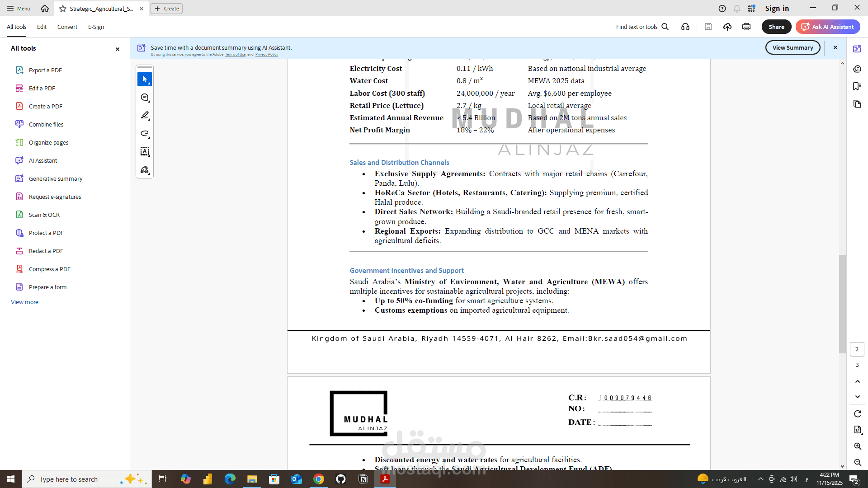Zoom in using the magnifier plus icon
868x488 pixels.
pyautogui.click(x=858, y=446)
